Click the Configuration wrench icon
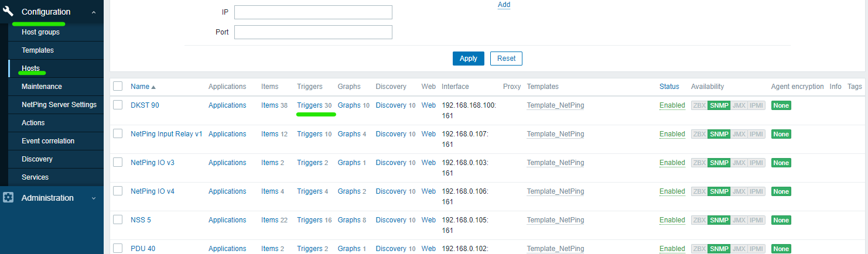868x254 pixels. tap(8, 12)
